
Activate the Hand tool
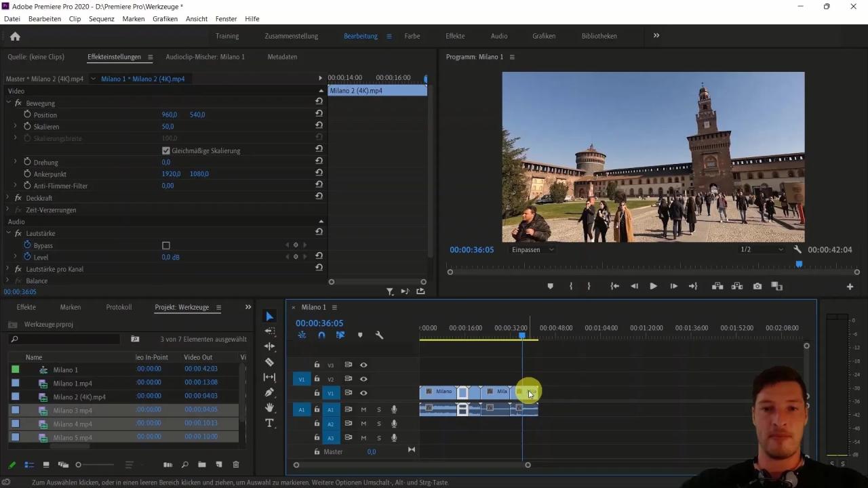click(269, 407)
